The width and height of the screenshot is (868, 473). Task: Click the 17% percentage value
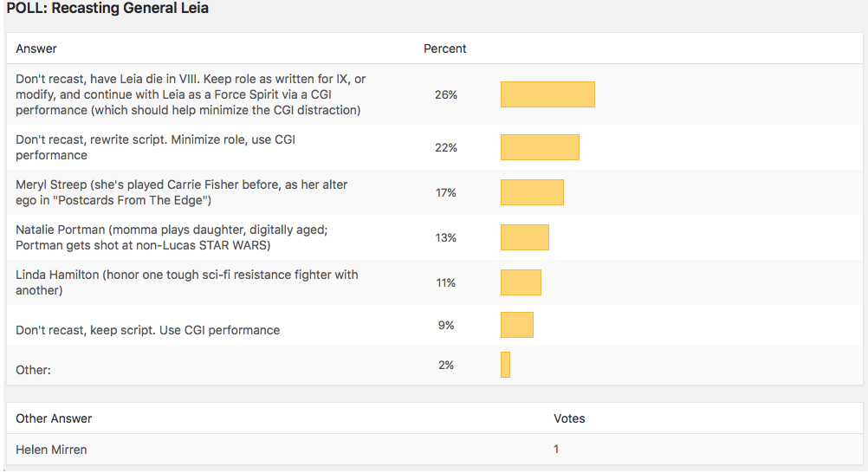tap(446, 192)
